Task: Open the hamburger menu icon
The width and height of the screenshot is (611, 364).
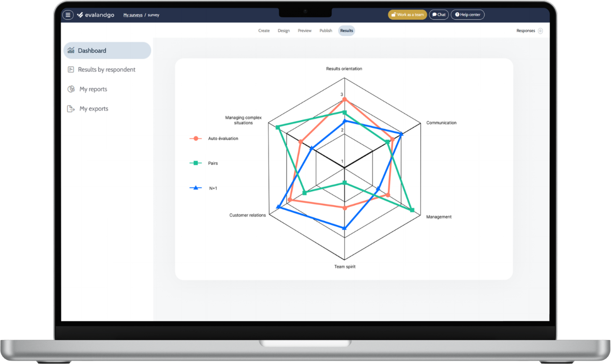Action: [68, 15]
